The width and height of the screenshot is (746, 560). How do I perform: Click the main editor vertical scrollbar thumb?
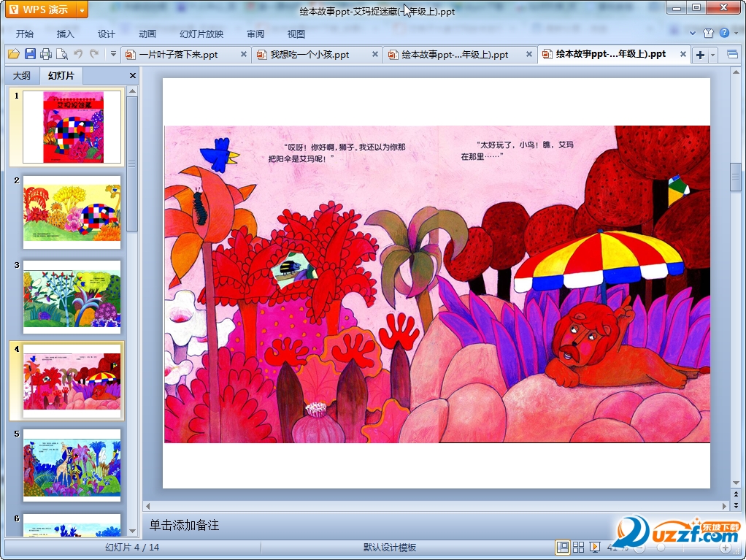736,177
